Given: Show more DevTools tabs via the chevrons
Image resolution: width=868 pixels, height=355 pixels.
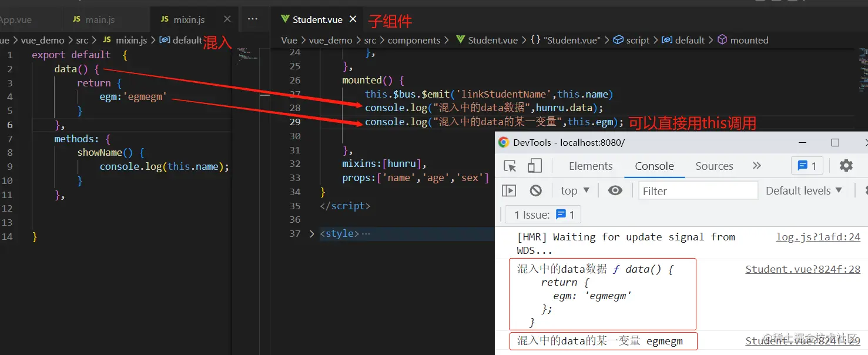Looking at the screenshot, I should click(x=757, y=166).
